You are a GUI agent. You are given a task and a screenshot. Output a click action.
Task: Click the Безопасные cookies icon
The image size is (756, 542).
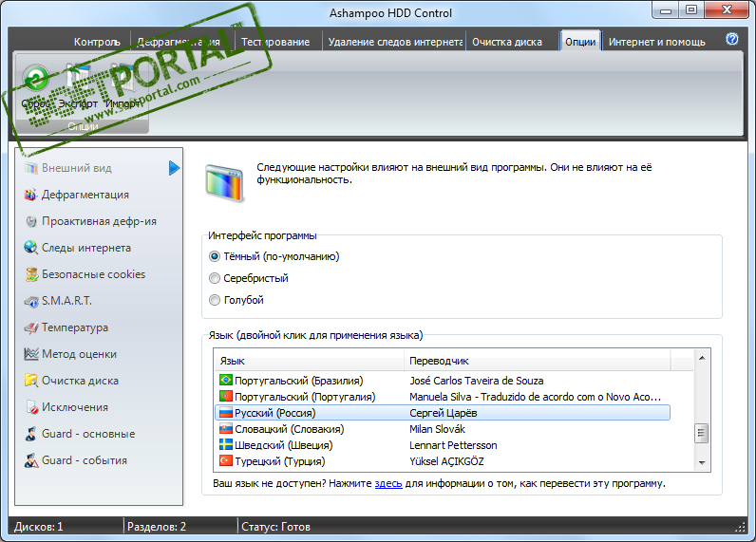tap(30, 274)
